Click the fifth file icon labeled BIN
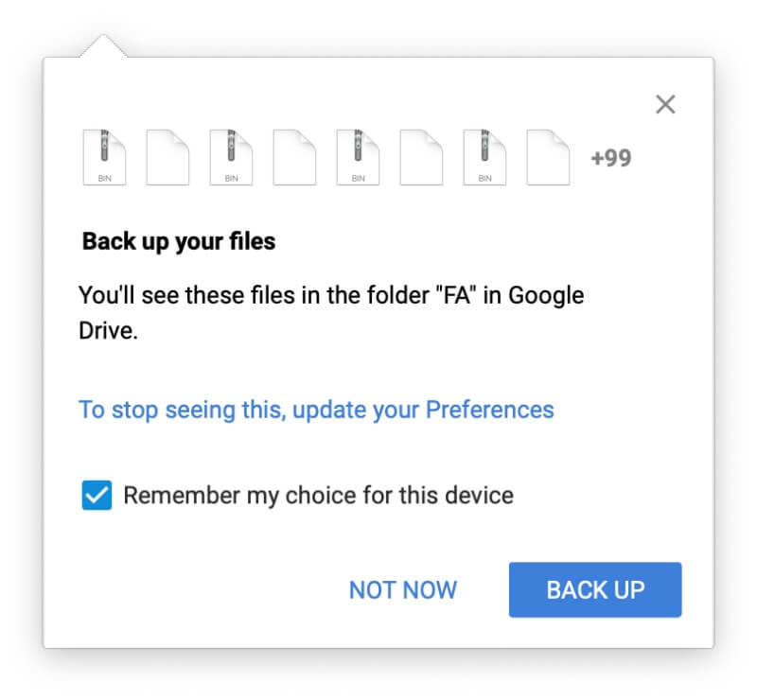The width and height of the screenshot is (757, 700). (x=358, y=157)
